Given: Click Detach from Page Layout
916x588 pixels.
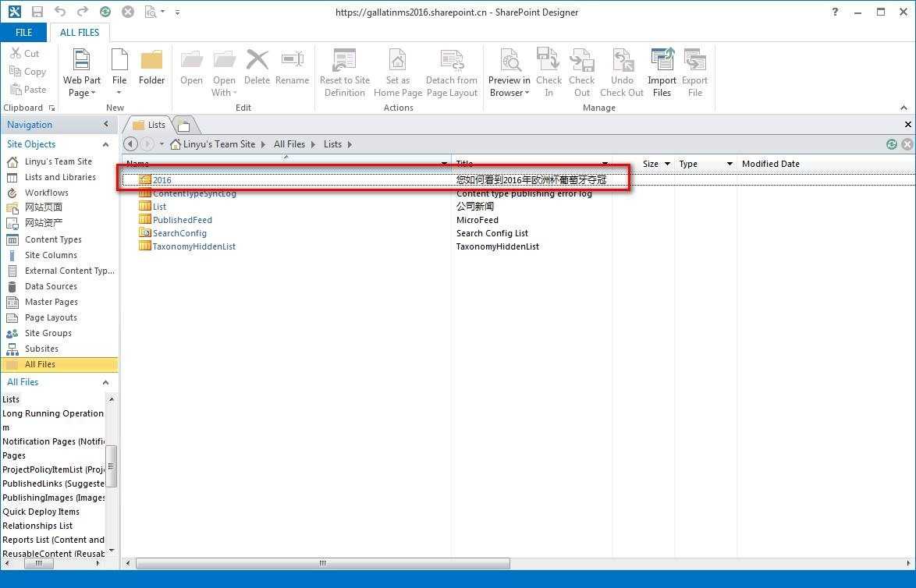Looking at the screenshot, I should (452, 73).
